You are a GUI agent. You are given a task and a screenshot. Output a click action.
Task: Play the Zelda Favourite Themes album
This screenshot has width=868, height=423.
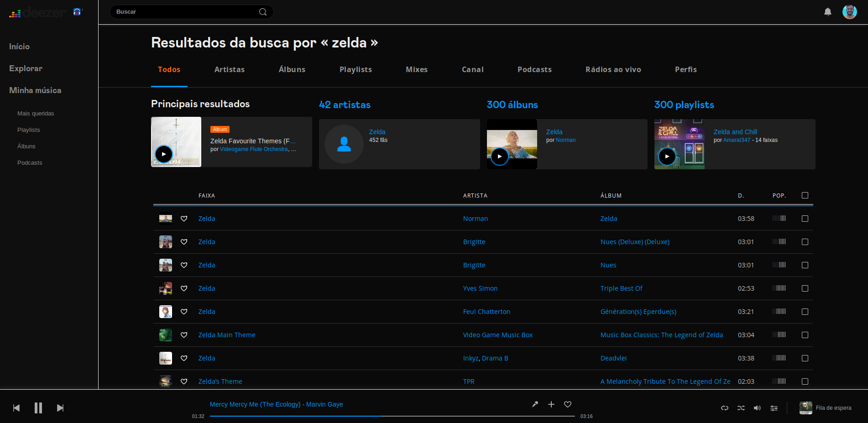164,154
